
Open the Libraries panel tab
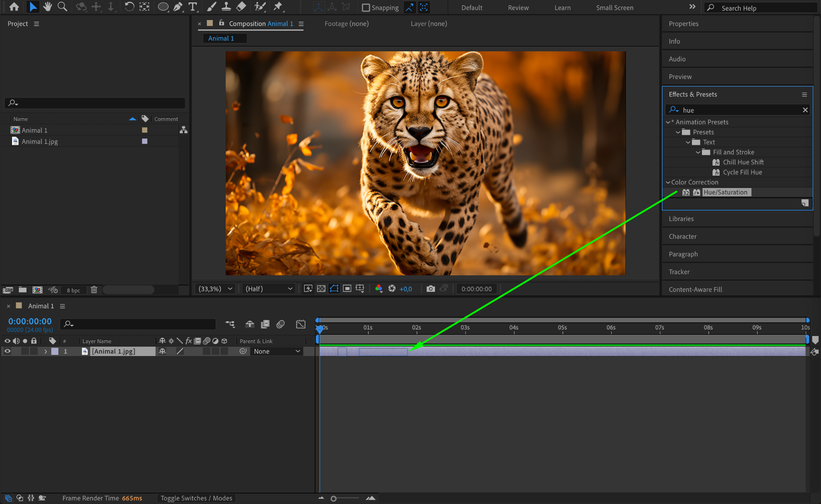pyautogui.click(x=681, y=219)
